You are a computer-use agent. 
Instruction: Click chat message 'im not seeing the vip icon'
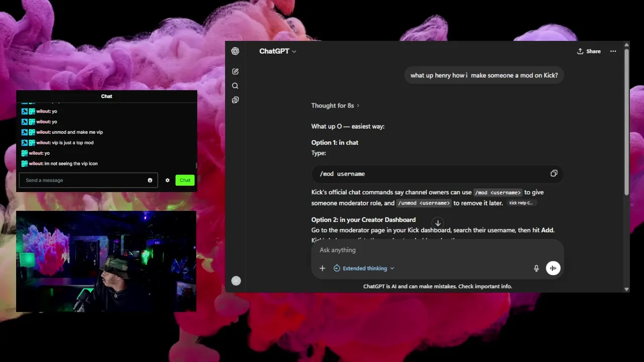pyautogui.click(x=71, y=163)
